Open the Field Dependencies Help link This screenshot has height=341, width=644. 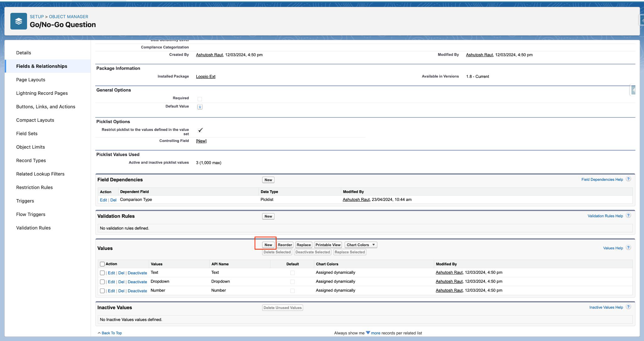[602, 180]
